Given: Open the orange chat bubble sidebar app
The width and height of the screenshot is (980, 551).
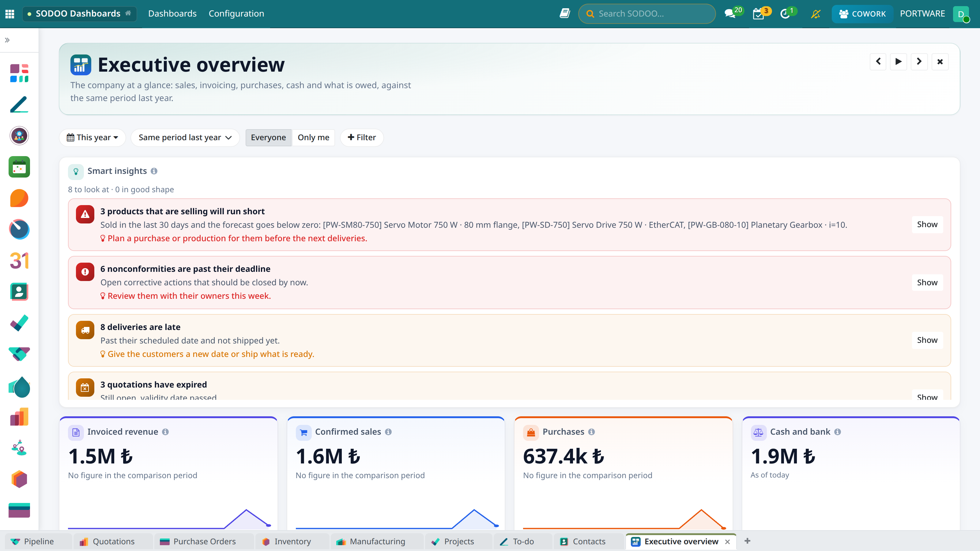Looking at the screenshot, I should (x=19, y=198).
